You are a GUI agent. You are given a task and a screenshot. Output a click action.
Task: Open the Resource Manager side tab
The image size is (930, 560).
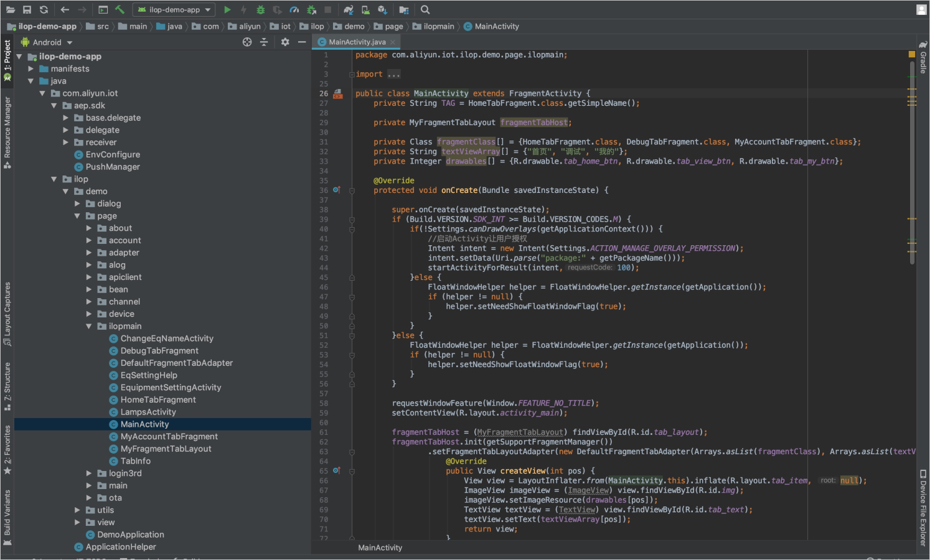click(x=7, y=133)
